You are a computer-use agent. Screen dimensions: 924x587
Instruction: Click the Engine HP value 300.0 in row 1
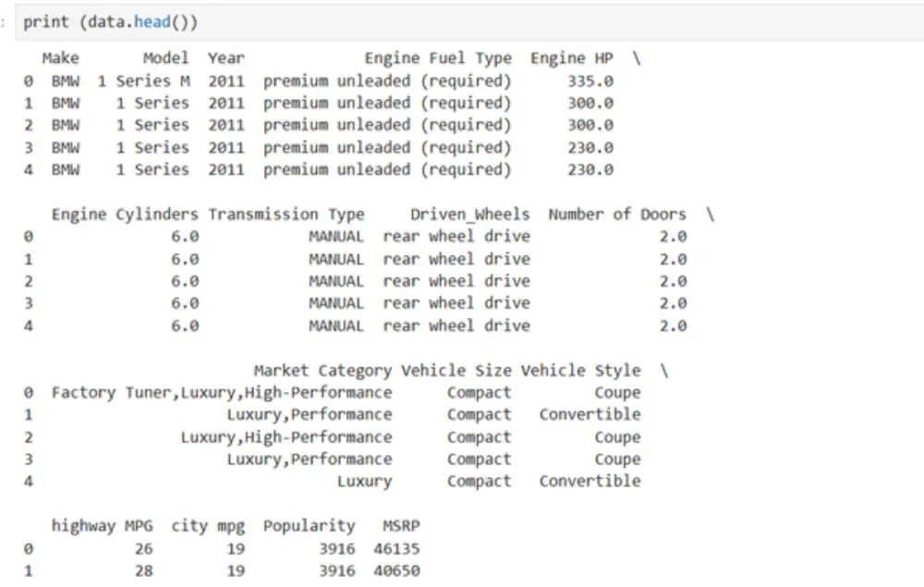coord(590,104)
